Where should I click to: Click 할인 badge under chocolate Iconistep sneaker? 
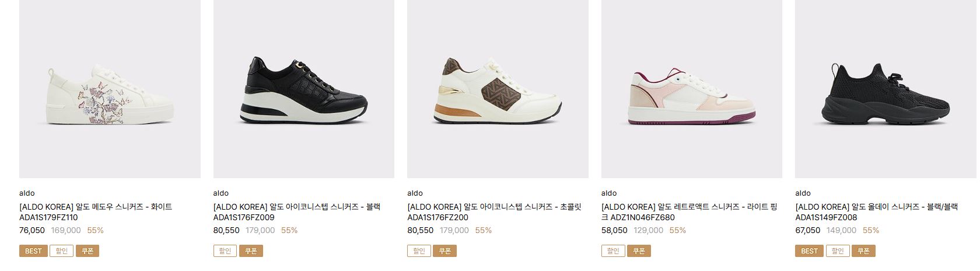419,251
